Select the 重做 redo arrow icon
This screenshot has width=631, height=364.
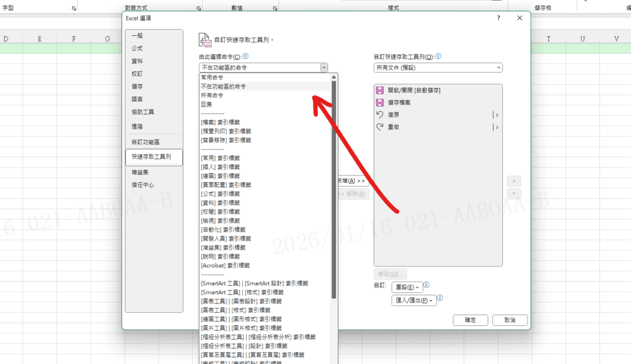(380, 127)
